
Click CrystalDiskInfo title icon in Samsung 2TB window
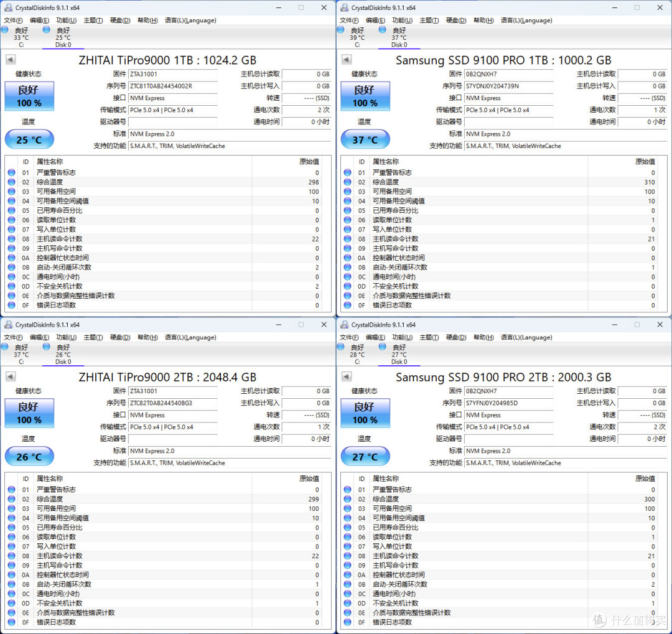click(344, 325)
